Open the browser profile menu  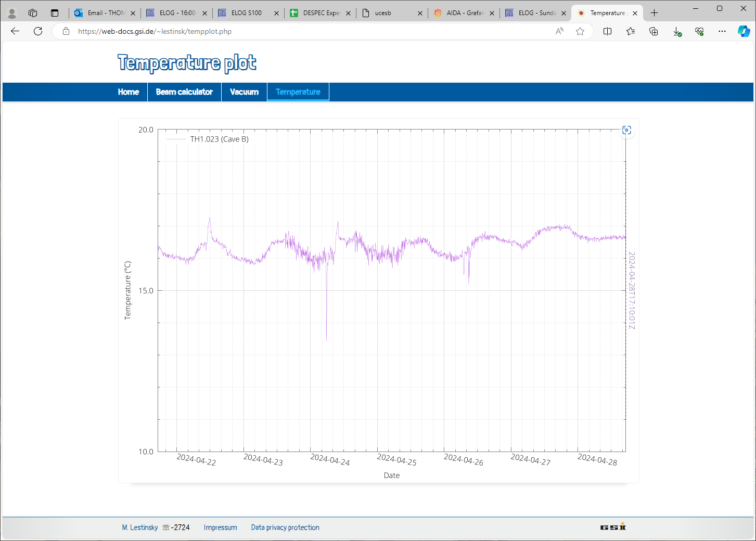click(x=12, y=13)
